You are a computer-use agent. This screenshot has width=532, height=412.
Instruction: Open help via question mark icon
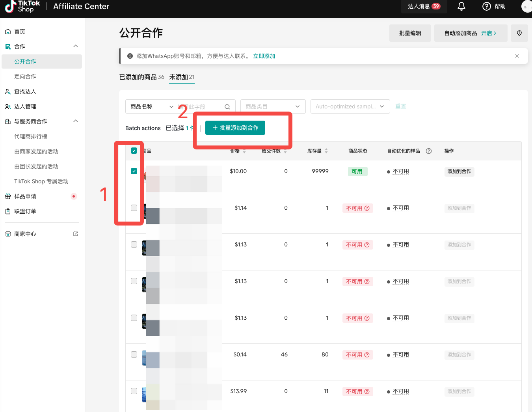[x=487, y=6]
